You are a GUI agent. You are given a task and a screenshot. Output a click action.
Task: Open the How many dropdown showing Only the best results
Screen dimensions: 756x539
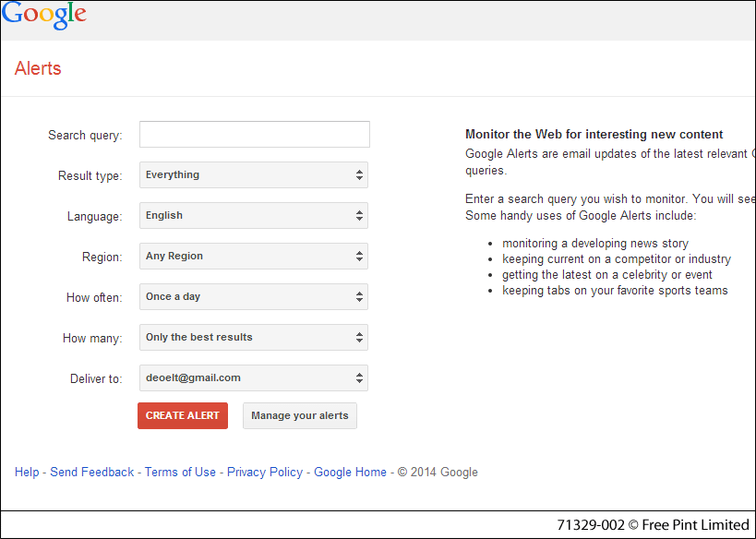[x=254, y=337]
